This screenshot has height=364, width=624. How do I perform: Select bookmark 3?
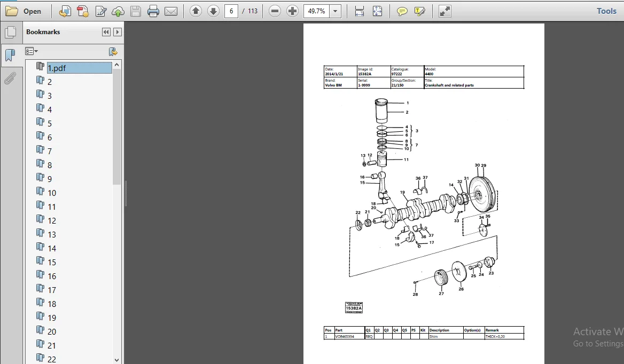pyautogui.click(x=50, y=96)
